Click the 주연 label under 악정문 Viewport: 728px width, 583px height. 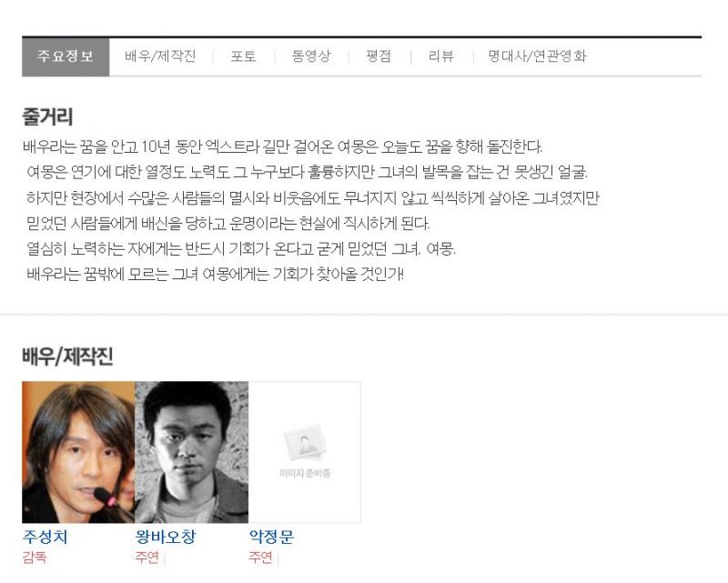[x=260, y=557]
